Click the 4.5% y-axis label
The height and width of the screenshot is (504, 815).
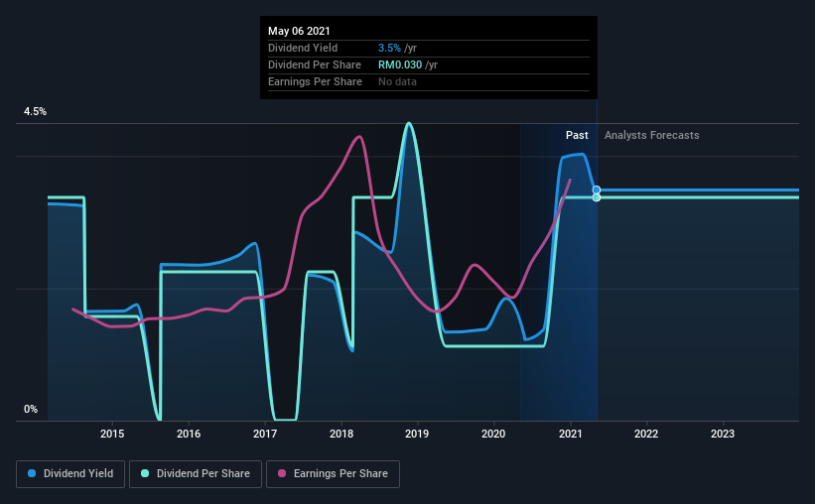click(35, 112)
